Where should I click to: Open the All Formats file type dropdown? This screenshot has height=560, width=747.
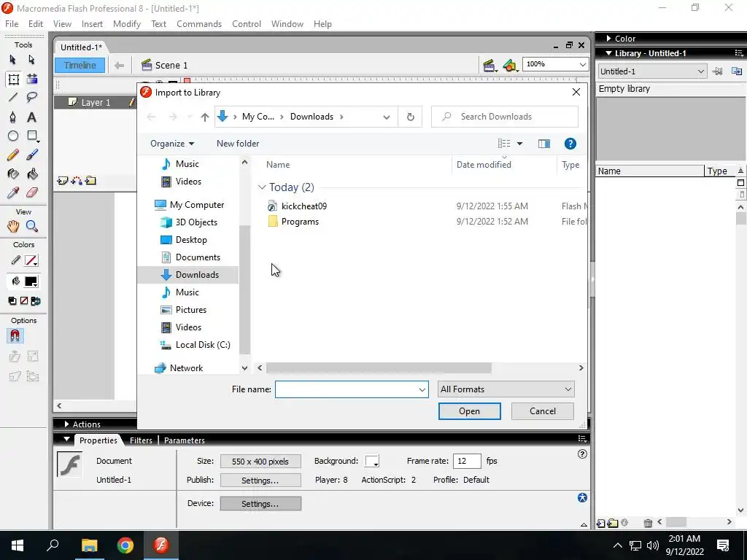click(x=506, y=389)
